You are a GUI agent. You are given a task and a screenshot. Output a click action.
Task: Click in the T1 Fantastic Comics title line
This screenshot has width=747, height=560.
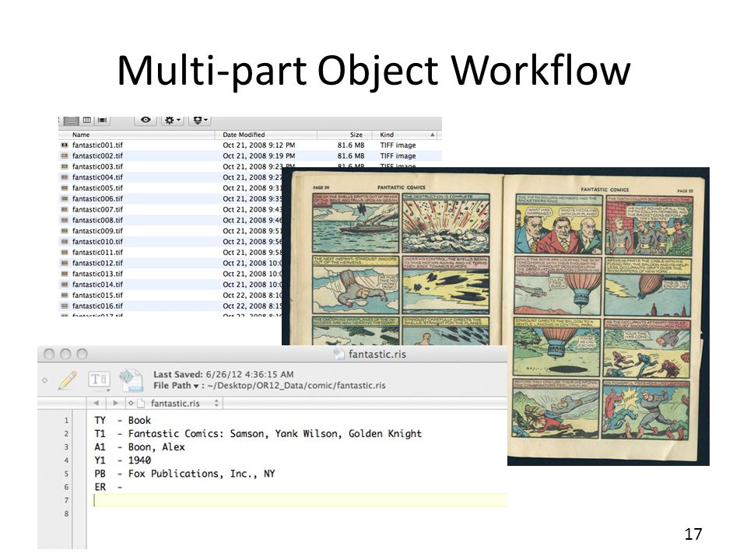click(x=258, y=434)
